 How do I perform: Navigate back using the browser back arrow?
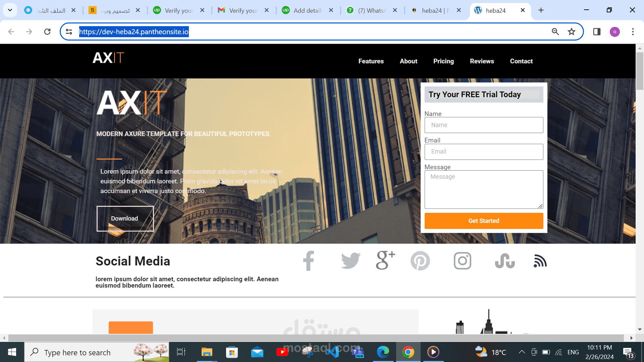[11, 32]
